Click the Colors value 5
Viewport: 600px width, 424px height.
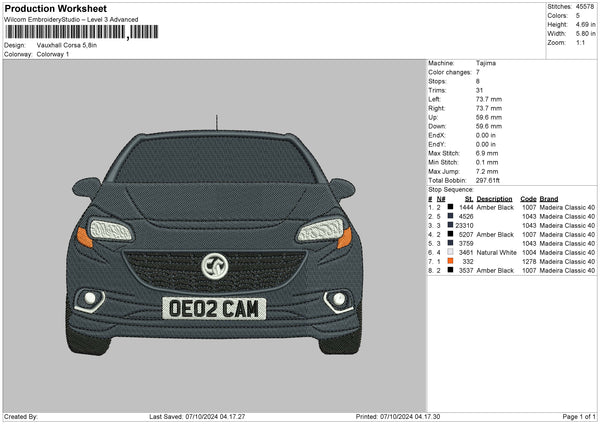click(x=578, y=16)
